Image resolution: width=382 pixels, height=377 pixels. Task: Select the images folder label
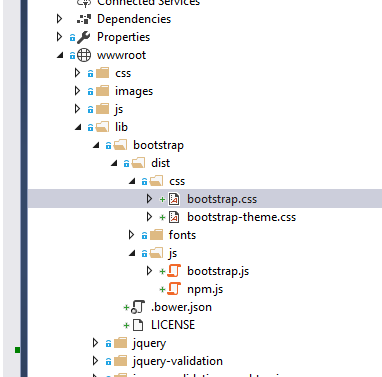tap(134, 91)
